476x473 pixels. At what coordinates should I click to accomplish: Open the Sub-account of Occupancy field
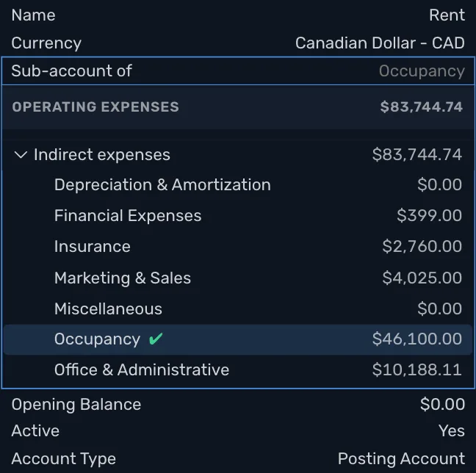[238, 71]
